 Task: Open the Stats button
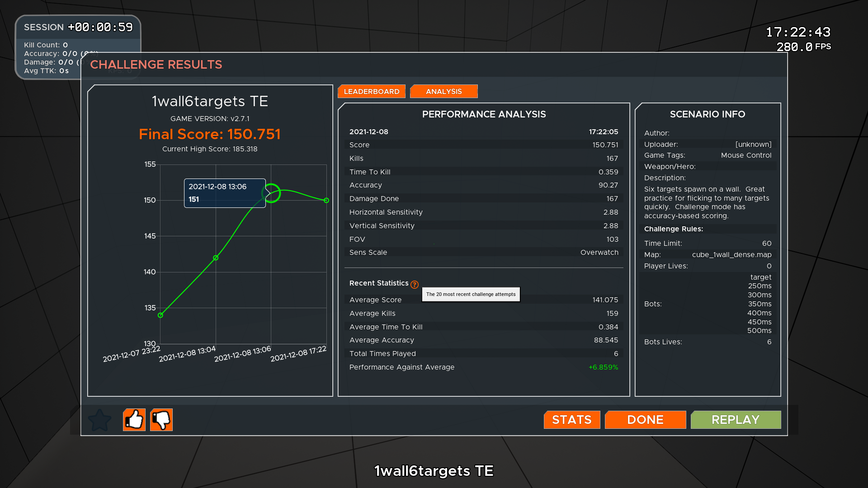(572, 420)
